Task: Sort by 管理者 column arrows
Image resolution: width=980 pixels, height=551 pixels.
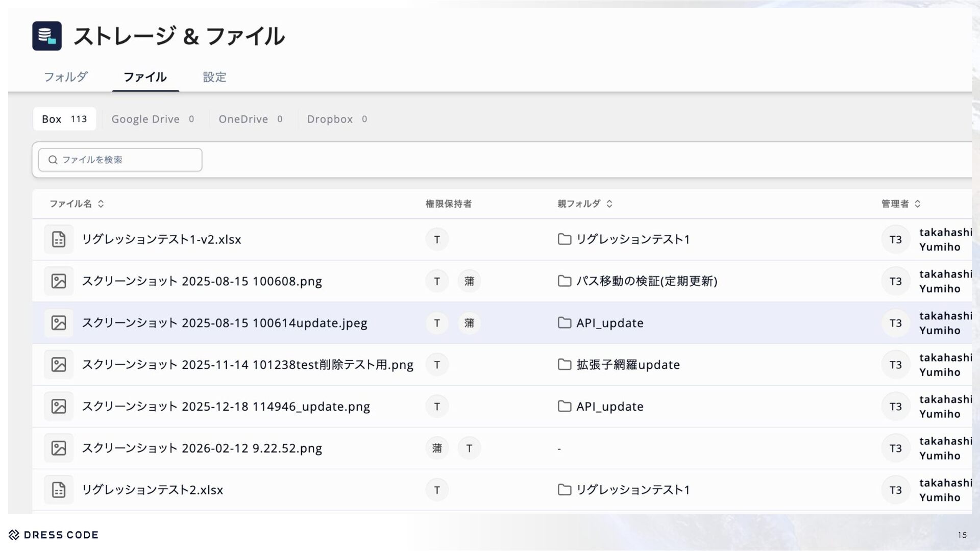Action: pos(917,204)
